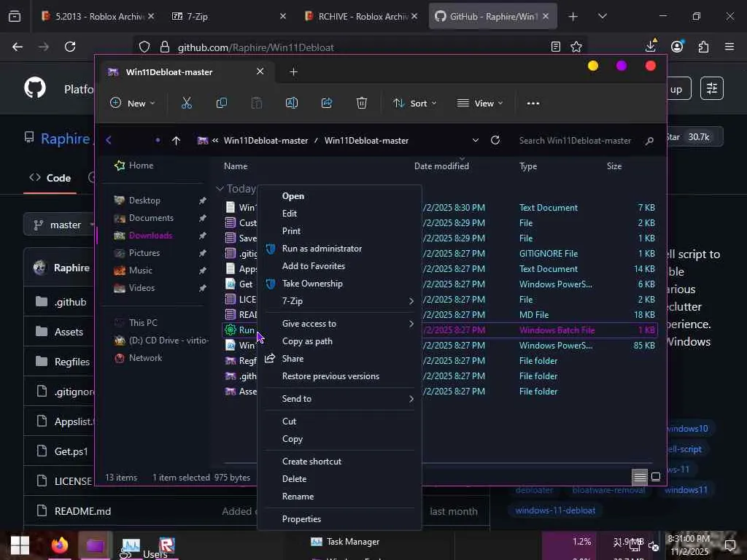Switch to the 7-Zip Firefox tab

point(228,16)
